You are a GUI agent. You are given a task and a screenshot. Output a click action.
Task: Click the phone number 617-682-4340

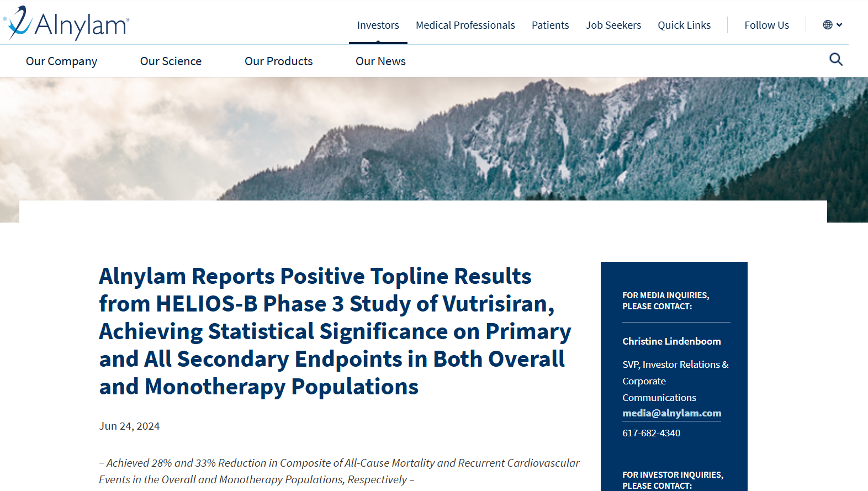coord(651,433)
